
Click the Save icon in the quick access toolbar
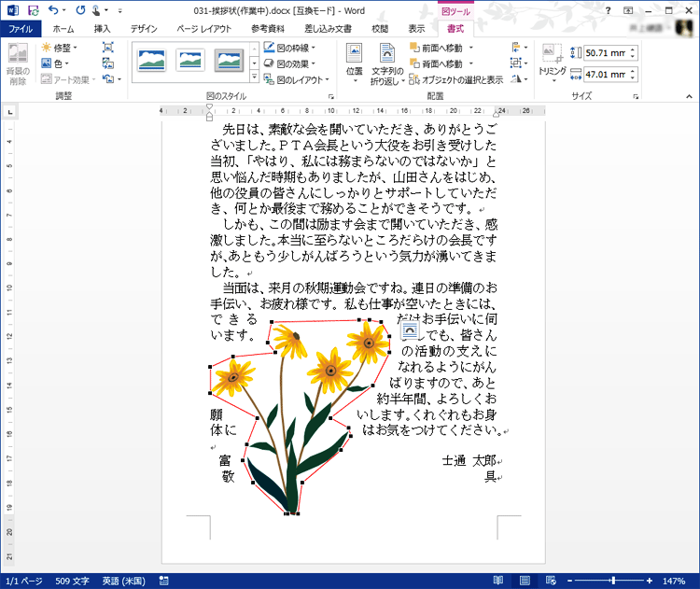coord(33,10)
